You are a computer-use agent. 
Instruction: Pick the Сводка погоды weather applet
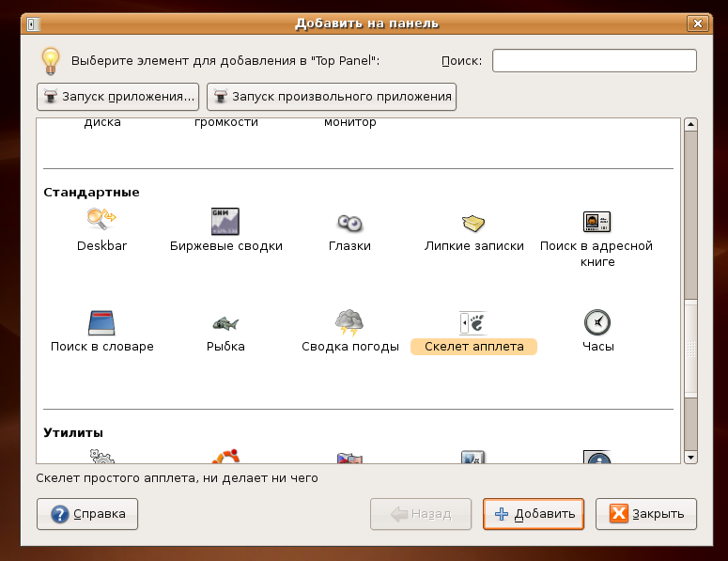click(x=349, y=323)
